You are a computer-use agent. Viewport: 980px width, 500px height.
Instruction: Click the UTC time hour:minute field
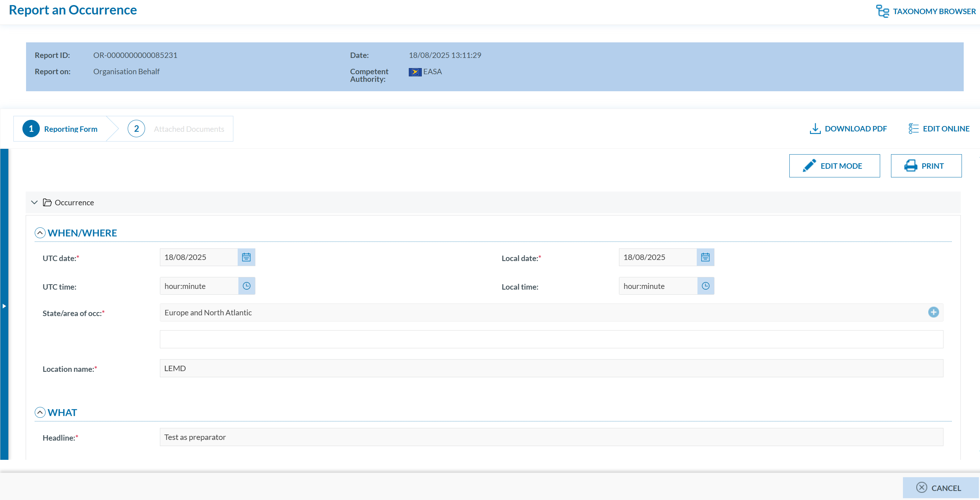coord(199,286)
